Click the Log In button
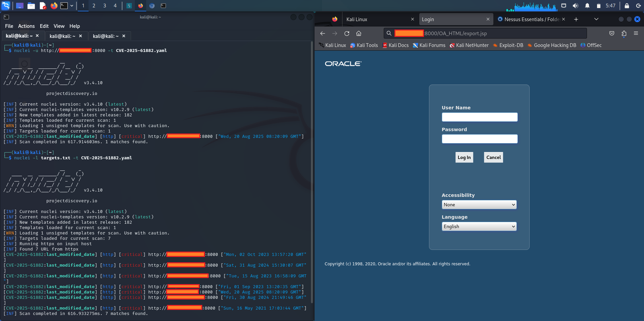This screenshot has height=321, width=644. pos(464,157)
